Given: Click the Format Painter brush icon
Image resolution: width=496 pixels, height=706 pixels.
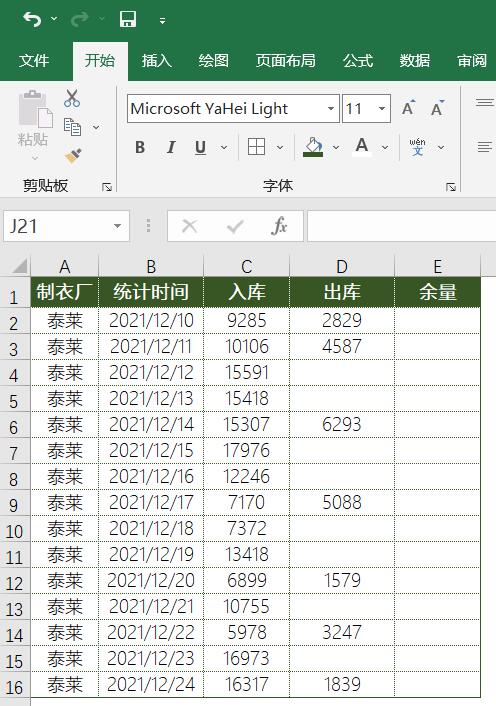Looking at the screenshot, I should [x=72, y=156].
